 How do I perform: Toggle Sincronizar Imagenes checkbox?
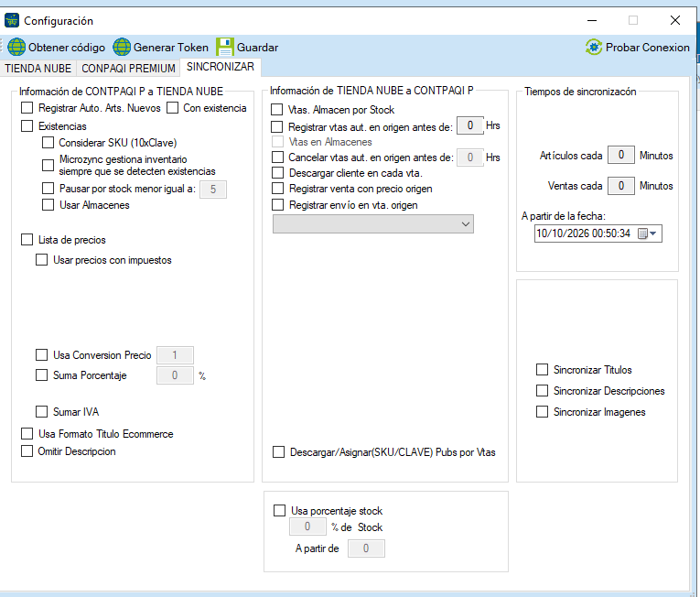click(542, 411)
